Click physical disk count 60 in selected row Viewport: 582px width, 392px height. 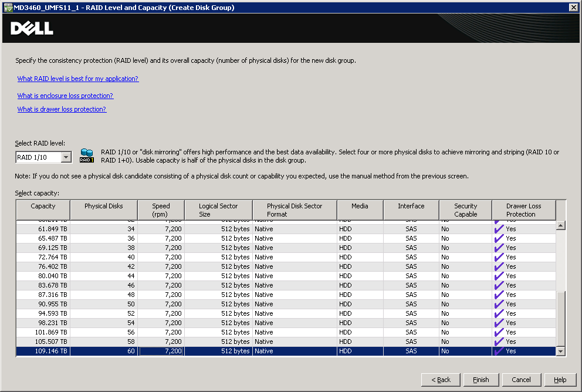131,351
